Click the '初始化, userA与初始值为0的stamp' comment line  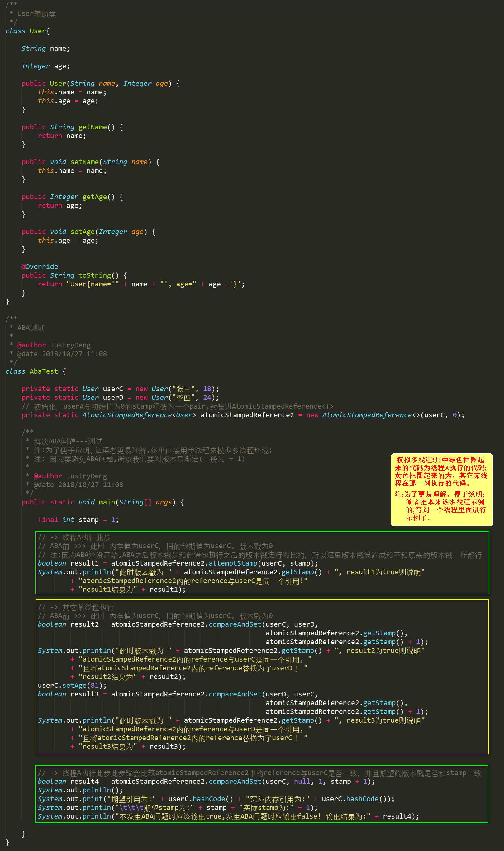pyautogui.click(x=178, y=406)
